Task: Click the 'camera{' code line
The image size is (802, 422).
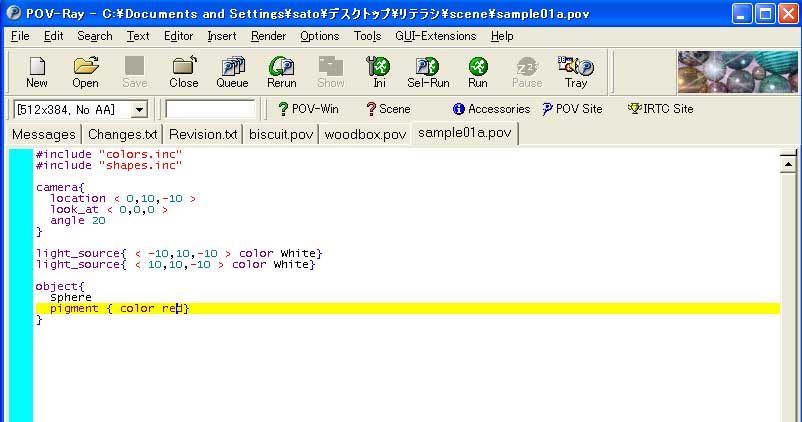Action: point(60,187)
